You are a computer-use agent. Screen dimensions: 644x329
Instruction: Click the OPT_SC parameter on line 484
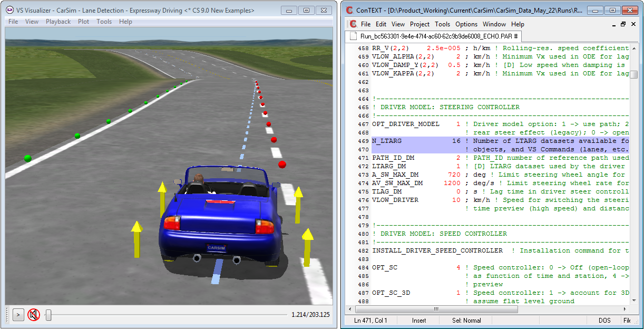(x=385, y=267)
